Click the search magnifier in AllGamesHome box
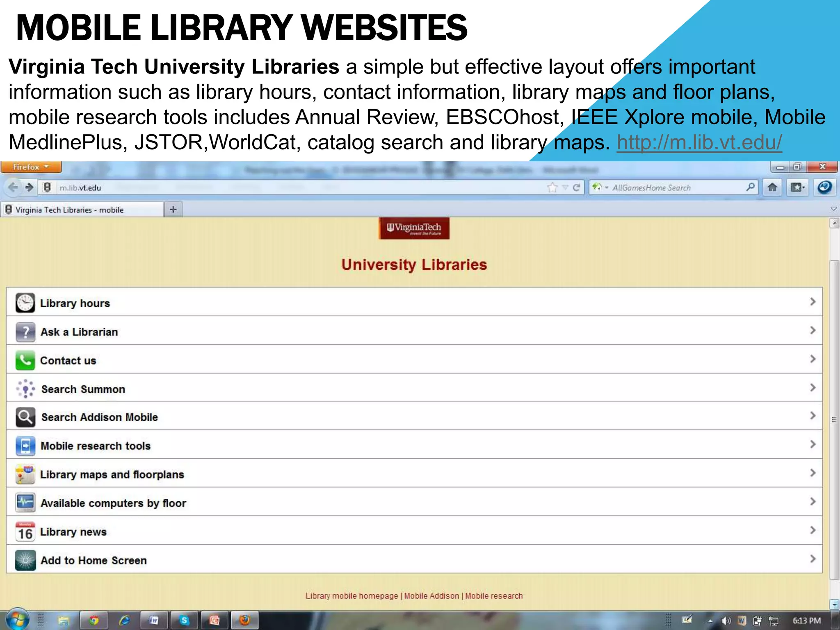 click(750, 187)
